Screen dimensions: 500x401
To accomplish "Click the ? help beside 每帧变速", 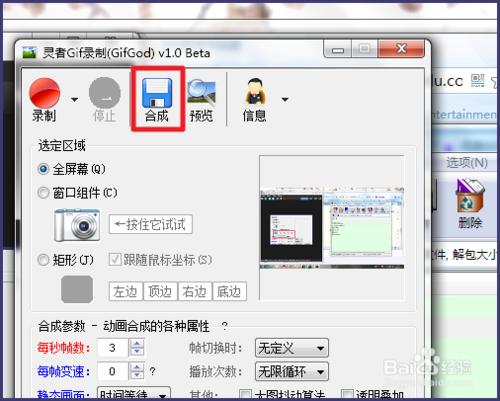I will tap(152, 371).
